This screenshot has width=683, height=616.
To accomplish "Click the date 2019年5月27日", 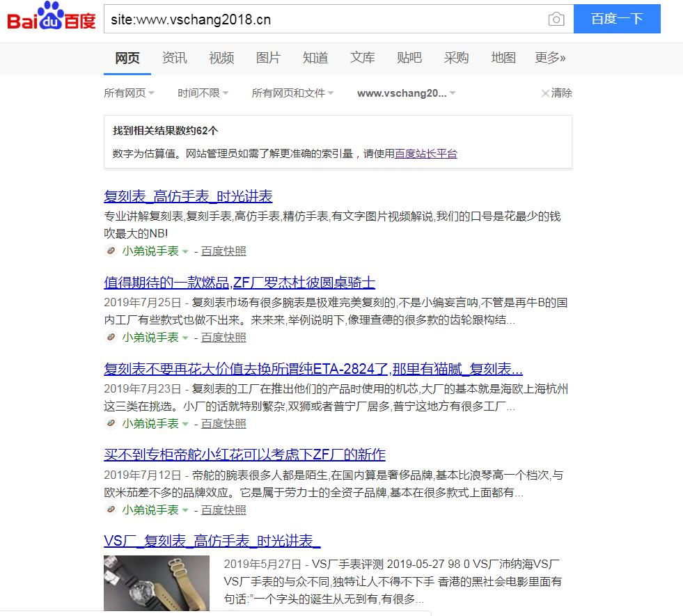I will (x=262, y=564).
